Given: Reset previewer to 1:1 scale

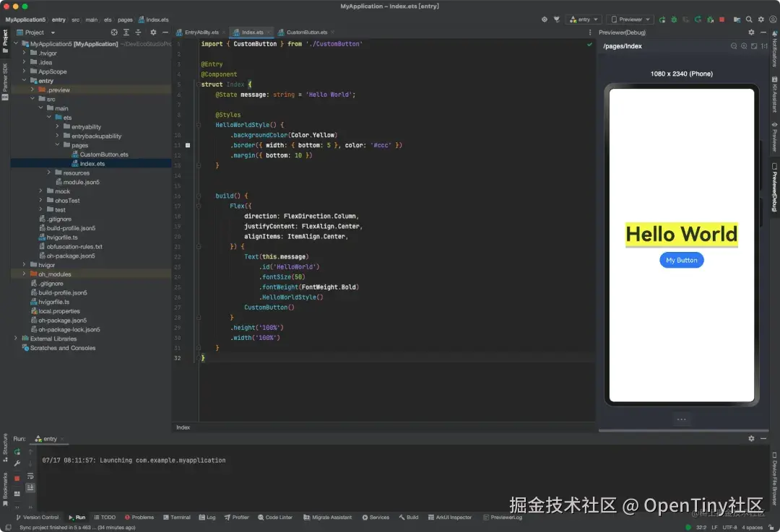Looking at the screenshot, I should pyautogui.click(x=764, y=45).
